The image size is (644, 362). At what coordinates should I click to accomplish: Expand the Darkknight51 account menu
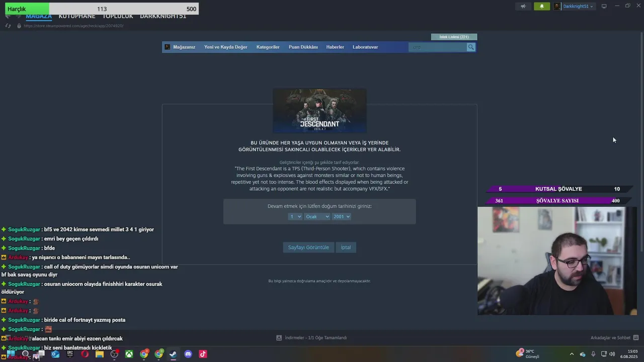[x=578, y=7]
